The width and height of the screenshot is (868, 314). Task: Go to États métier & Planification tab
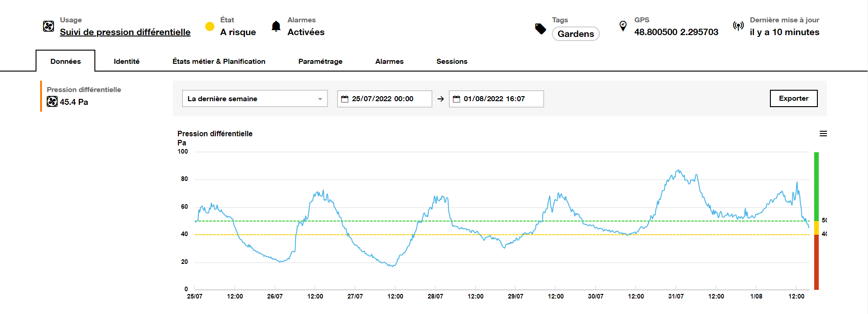tap(218, 62)
